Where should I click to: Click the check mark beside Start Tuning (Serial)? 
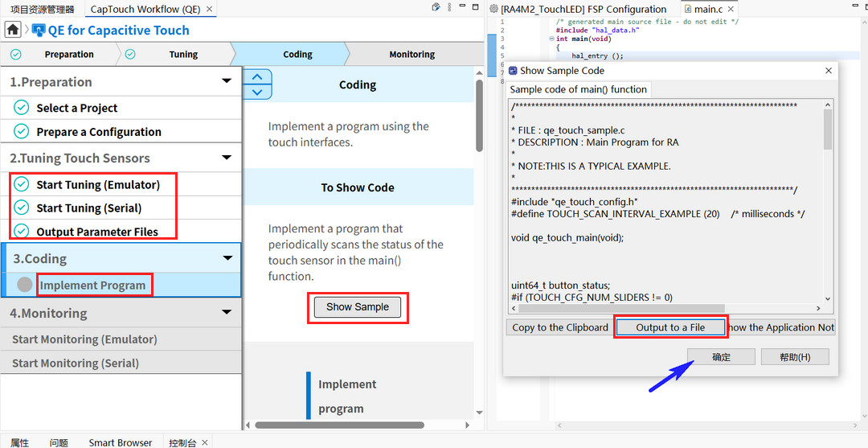pyautogui.click(x=21, y=208)
